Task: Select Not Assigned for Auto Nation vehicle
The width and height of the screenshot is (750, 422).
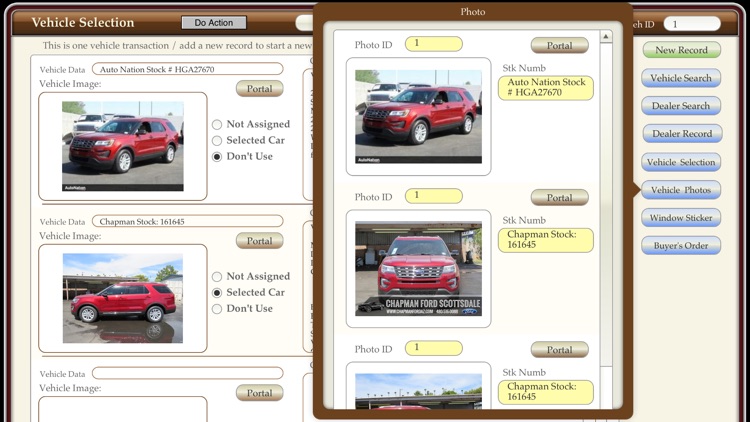Action: (217, 124)
